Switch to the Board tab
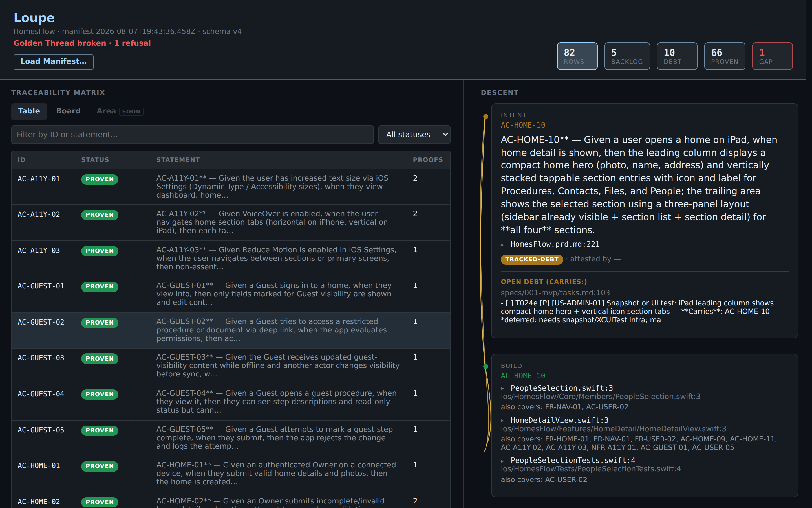This screenshot has height=508, width=812. click(68, 111)
